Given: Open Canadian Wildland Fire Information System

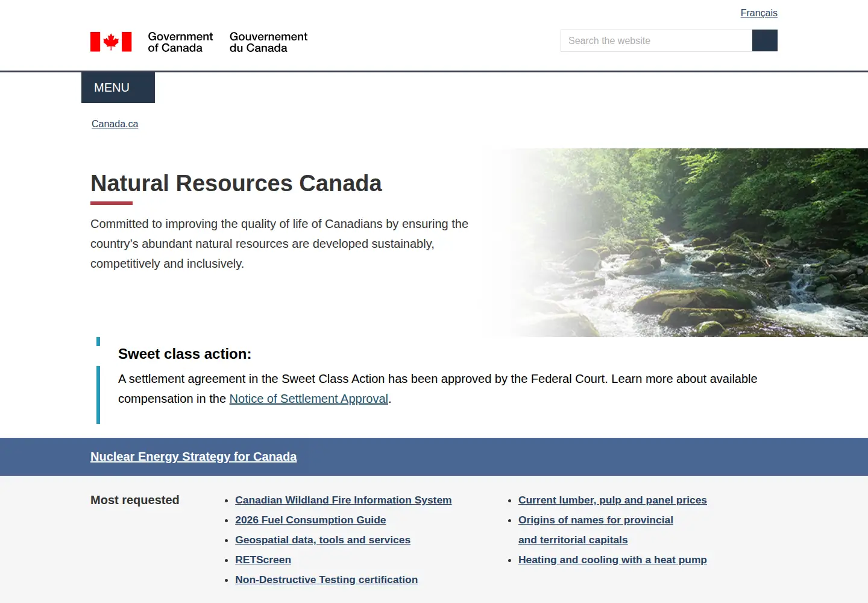Looking at the screenshot, I should click(x=343, y=500).
